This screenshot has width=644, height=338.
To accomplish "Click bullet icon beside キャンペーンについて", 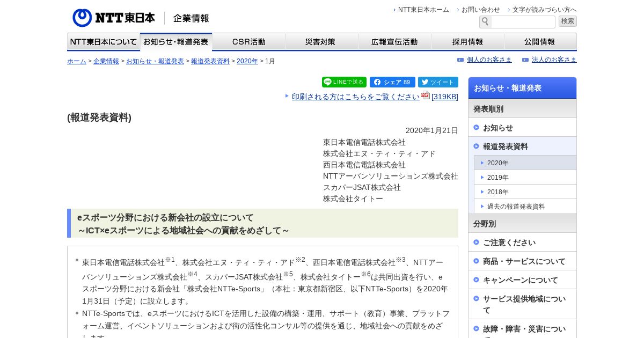I will tap(476, 280).
